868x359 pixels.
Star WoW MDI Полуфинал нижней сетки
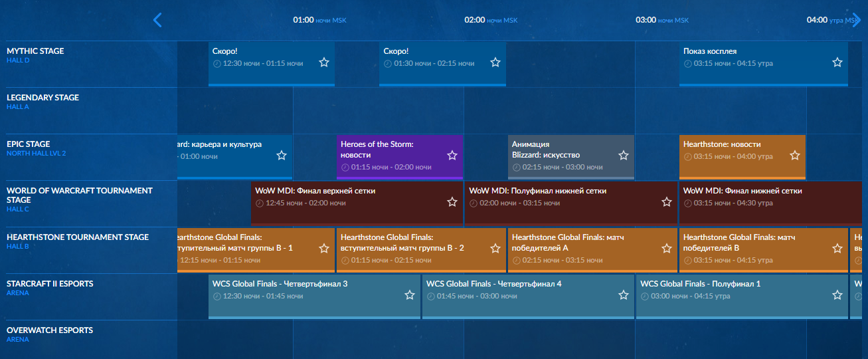click(666, 202)
